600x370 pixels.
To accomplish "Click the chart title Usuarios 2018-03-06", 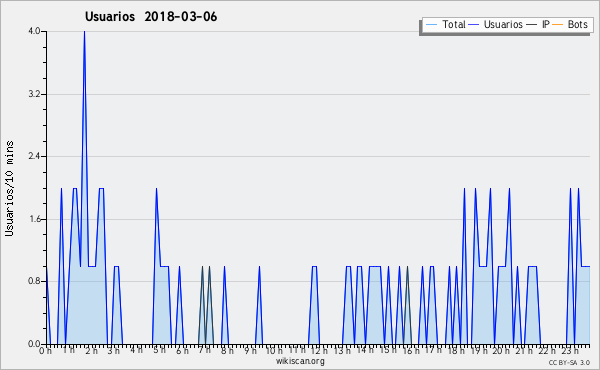I will coord(151,16).
